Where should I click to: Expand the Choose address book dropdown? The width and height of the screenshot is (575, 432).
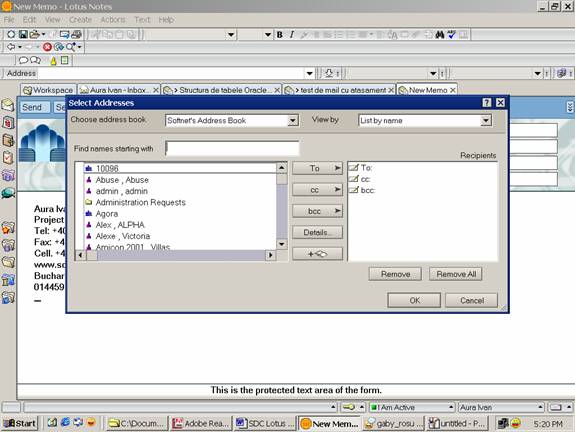pyautogui.click(x=293, y=120)
